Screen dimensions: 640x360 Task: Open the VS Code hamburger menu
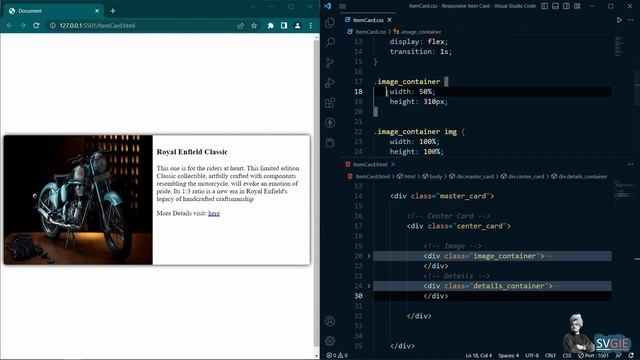click(342, 6)
